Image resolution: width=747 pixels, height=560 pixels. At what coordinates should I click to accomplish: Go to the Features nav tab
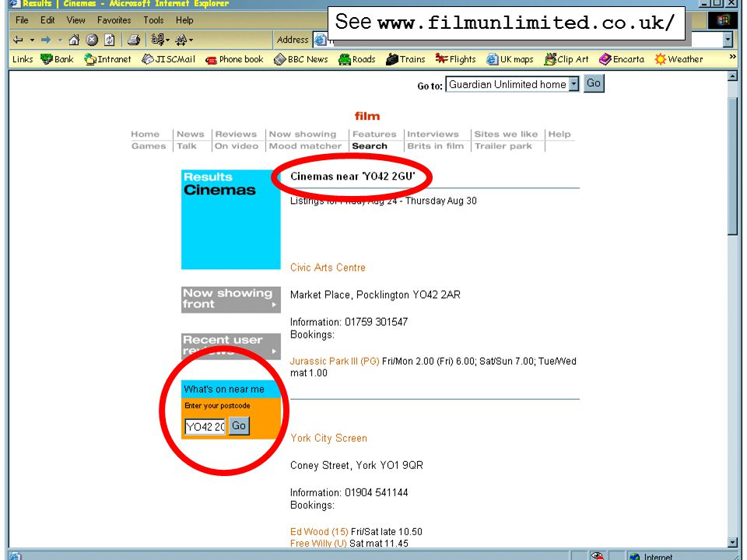[x=374, y=135]
